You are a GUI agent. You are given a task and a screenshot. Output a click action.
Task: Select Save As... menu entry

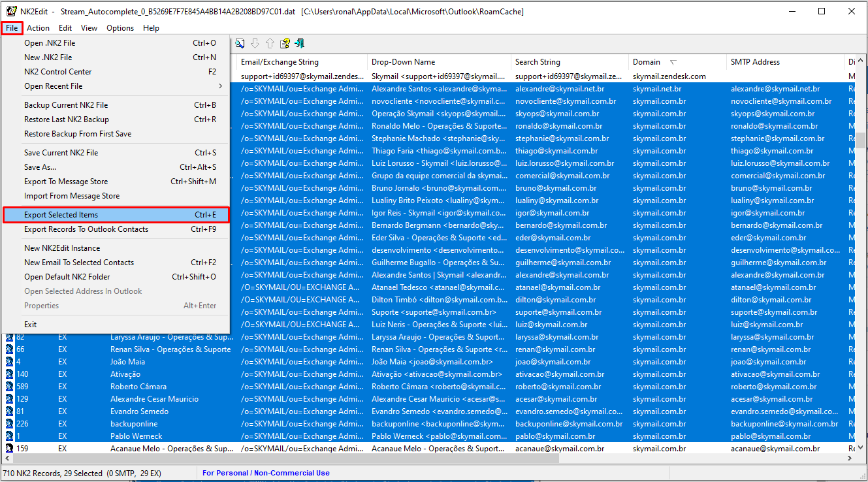click(x=116, y=167)
